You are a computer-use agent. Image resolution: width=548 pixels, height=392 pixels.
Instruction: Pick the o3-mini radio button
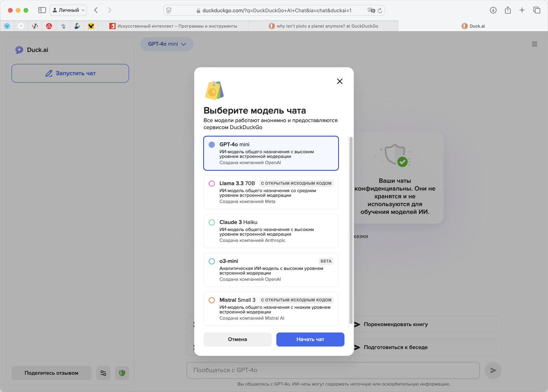(212, 261)
